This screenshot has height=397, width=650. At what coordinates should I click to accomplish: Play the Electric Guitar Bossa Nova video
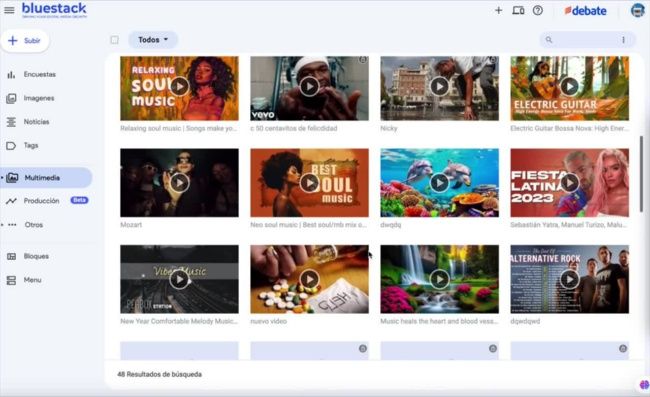[x=570, y=87]
